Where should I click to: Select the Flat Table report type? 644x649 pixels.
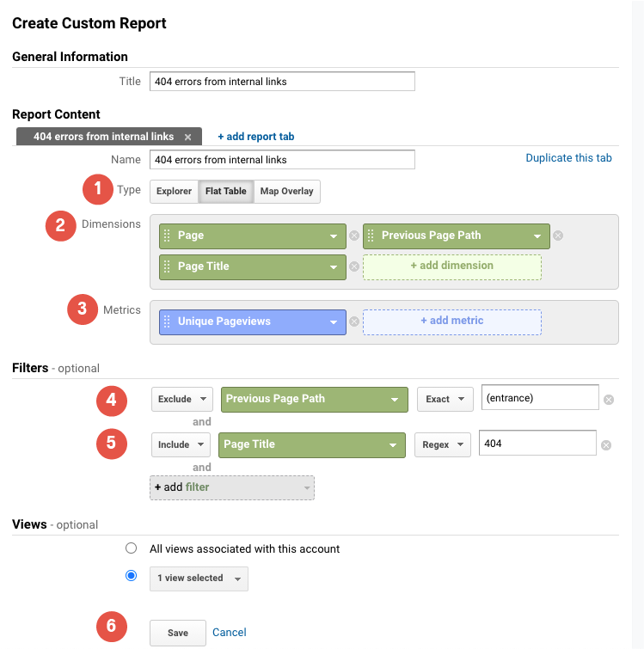click(225, 191)
